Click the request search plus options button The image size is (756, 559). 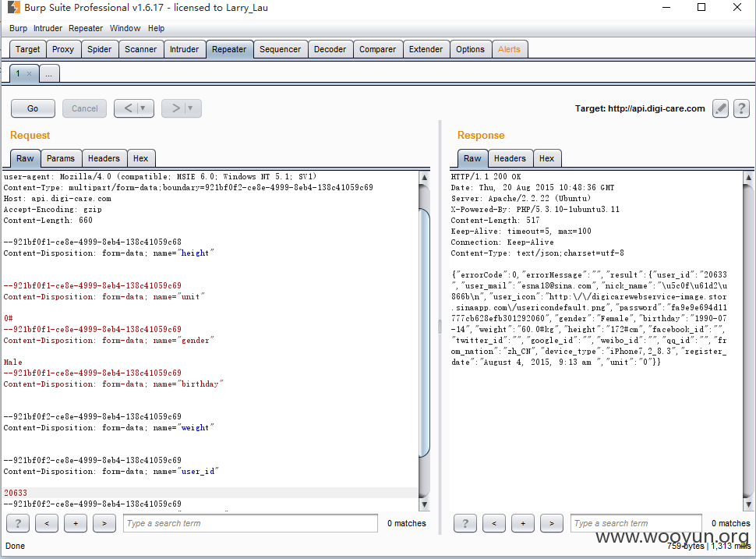pos(76,523)
